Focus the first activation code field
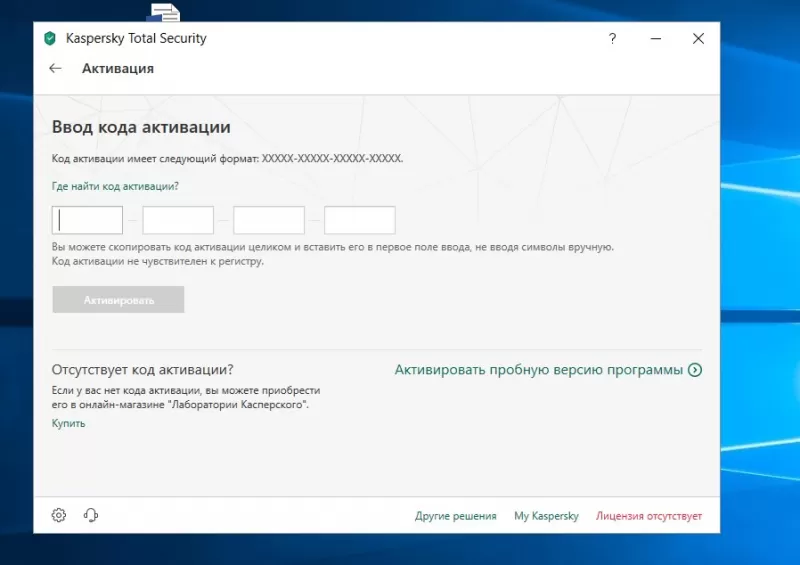Screen dimensions: 800x565 87,220
